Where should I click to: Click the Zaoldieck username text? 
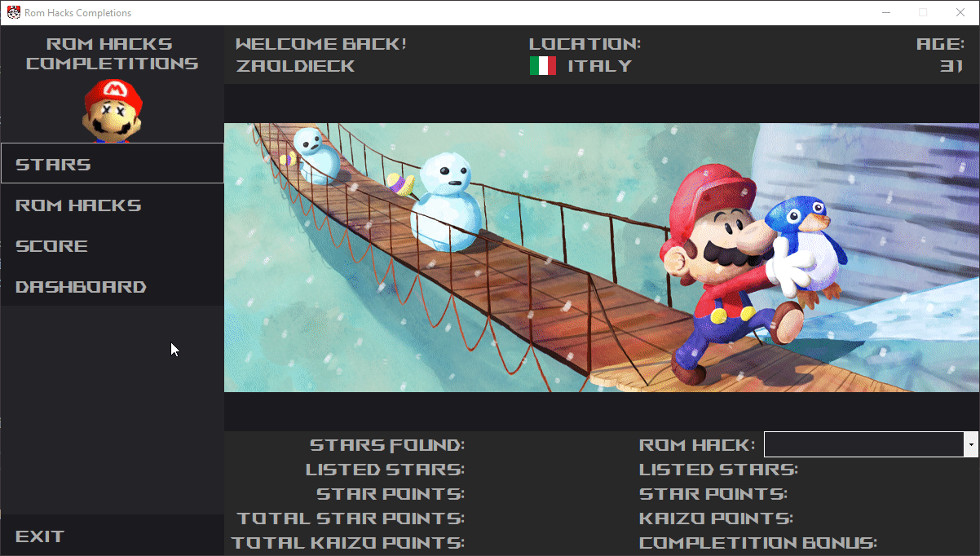point(295,66)
